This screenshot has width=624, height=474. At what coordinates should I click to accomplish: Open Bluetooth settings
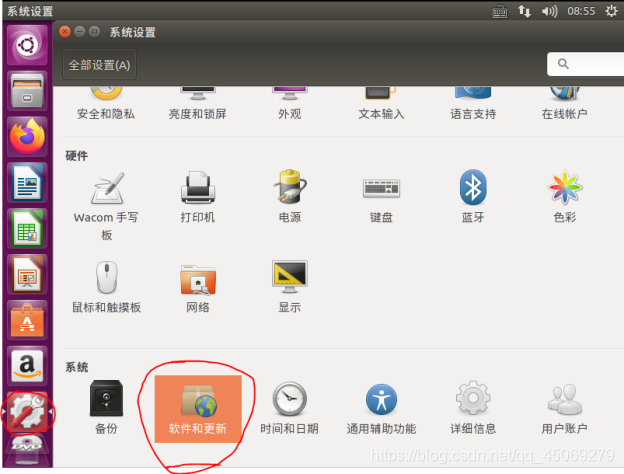click(x=473, y=197)
